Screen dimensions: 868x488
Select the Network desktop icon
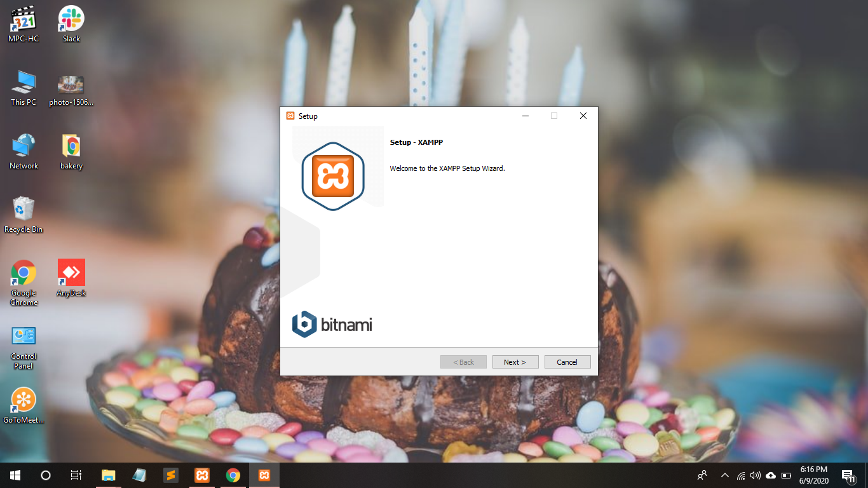click(24, 151)
